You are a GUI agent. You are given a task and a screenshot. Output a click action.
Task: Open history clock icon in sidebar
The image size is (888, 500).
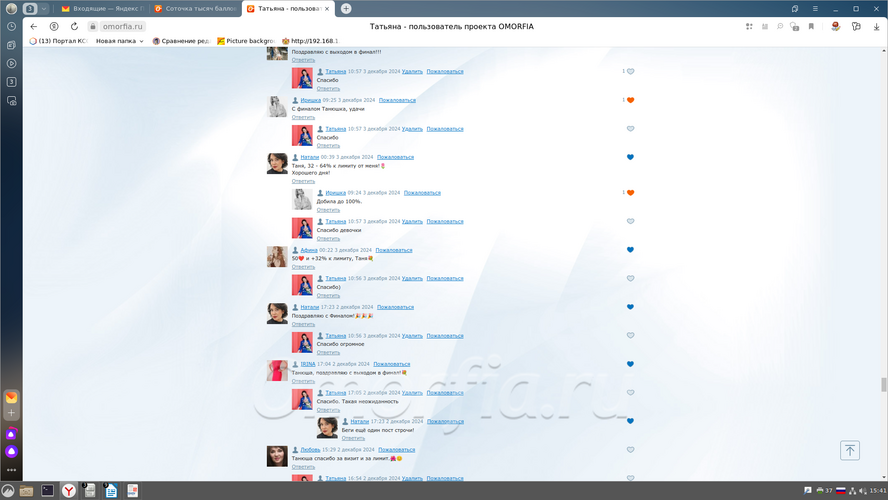pos(11,27)
